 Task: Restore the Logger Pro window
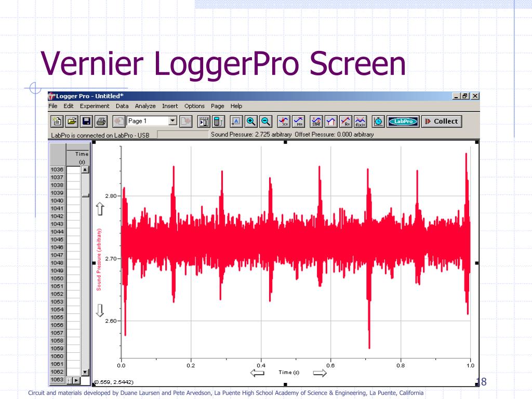point(465,96)
